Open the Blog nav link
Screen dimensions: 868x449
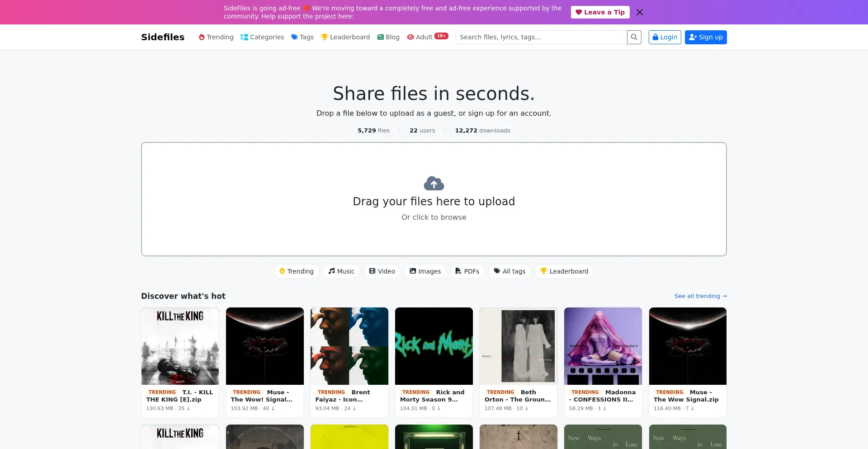(x=388, y=37)
